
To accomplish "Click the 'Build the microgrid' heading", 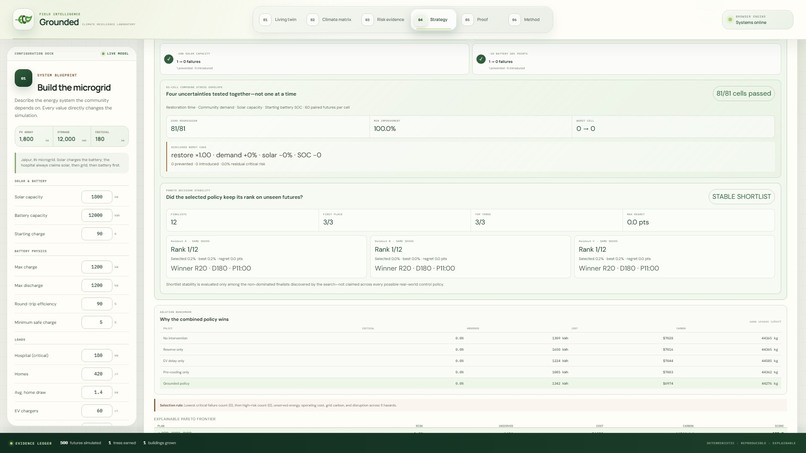I will pos(74,88).
